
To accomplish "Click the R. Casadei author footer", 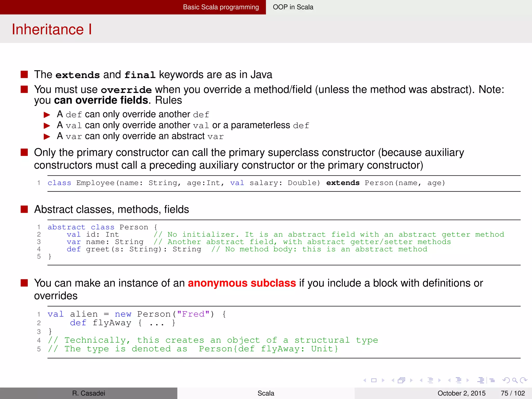I will click(89, 393).
